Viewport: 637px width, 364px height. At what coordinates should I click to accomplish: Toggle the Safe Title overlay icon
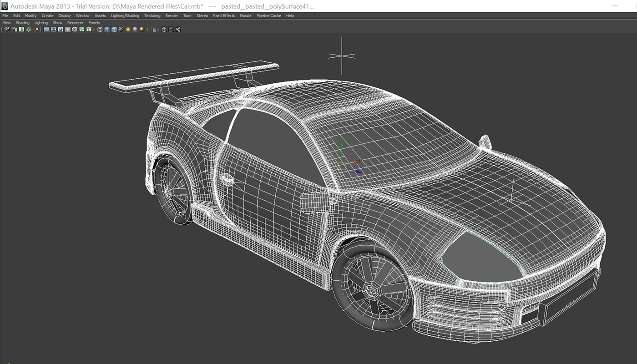click(x=89, y=30)
